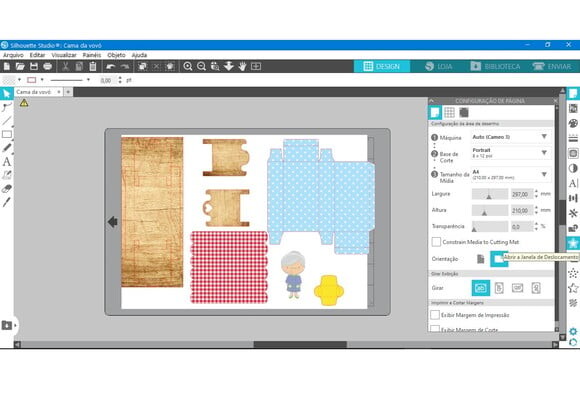Toggle Exibir Margem de Impressão checkbox
Viewport: 580px width, 410px height.
click(435, 315)
